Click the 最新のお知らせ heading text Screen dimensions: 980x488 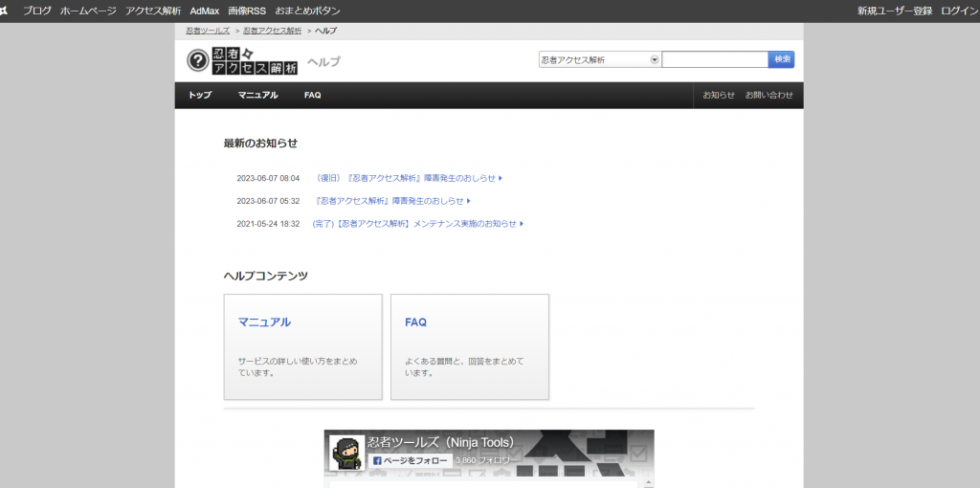tap(260, 144)
